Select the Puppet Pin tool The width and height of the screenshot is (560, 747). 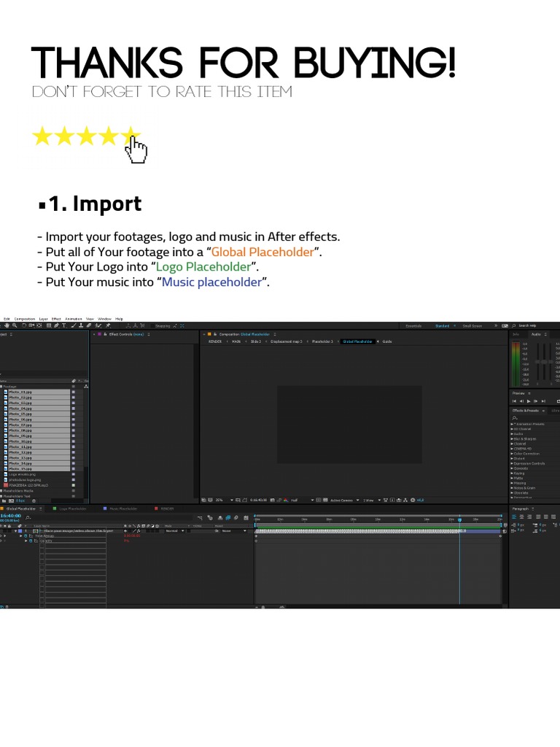tap(108, 326)
